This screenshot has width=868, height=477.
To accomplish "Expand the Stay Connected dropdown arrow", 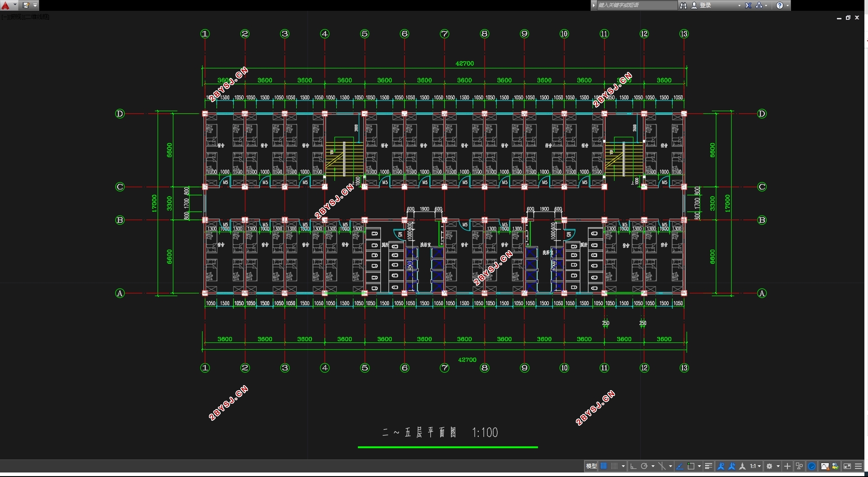I will click(766, 5).
